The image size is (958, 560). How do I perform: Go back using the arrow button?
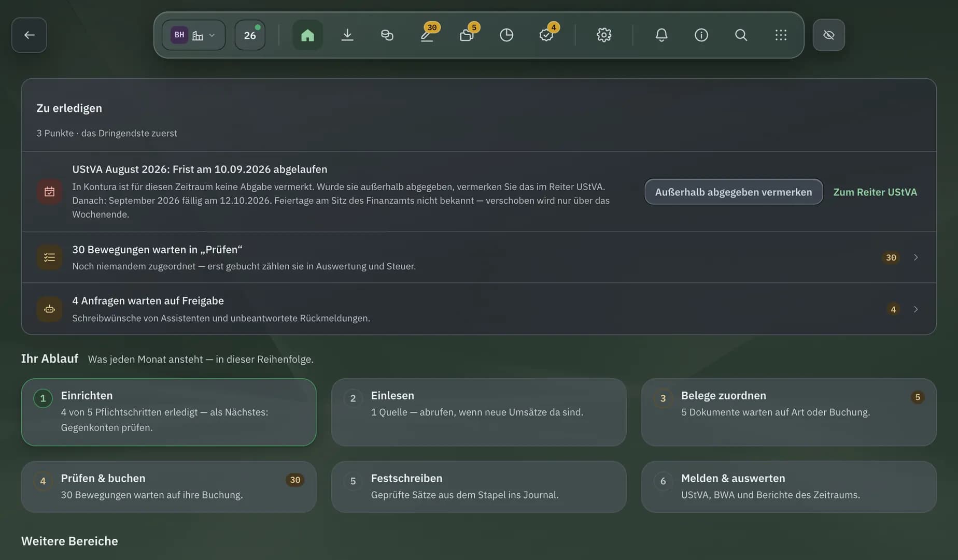[29, 35]
